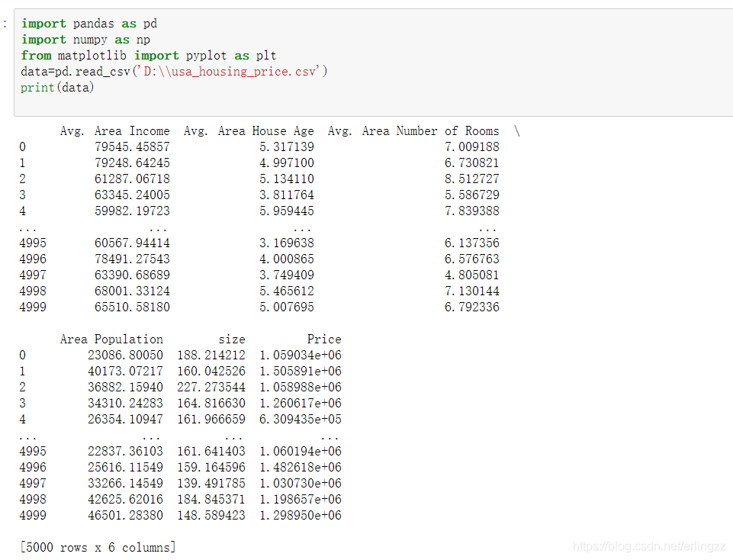The image size is (733, 560).
Task: Click price value 1.482618e+06
Action: click(301, 467)
